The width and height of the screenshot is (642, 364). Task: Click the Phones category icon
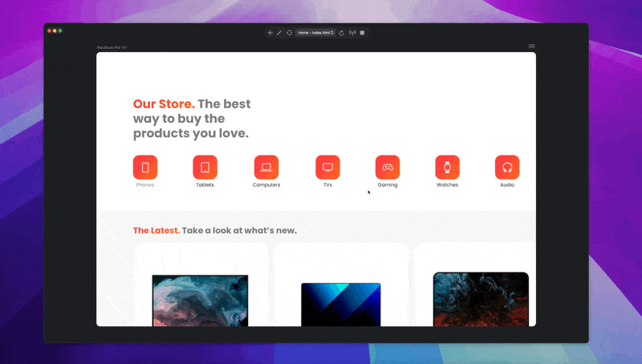click(x=145, y=168)
